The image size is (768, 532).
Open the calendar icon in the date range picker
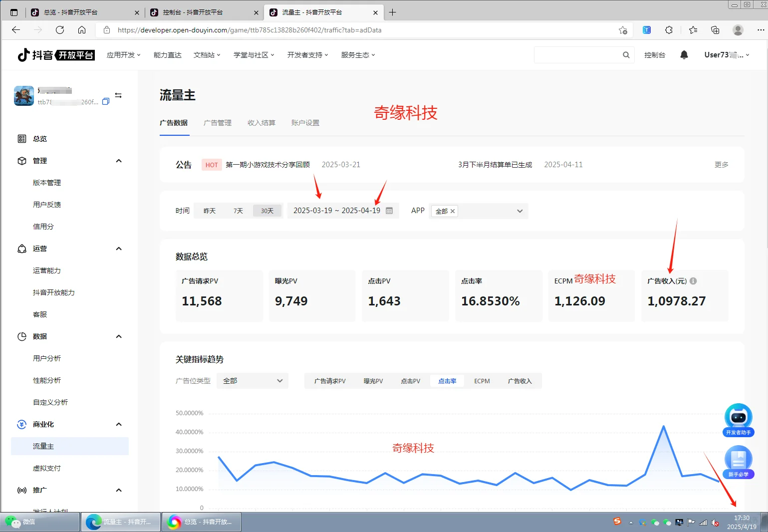[x=389, y=211]
